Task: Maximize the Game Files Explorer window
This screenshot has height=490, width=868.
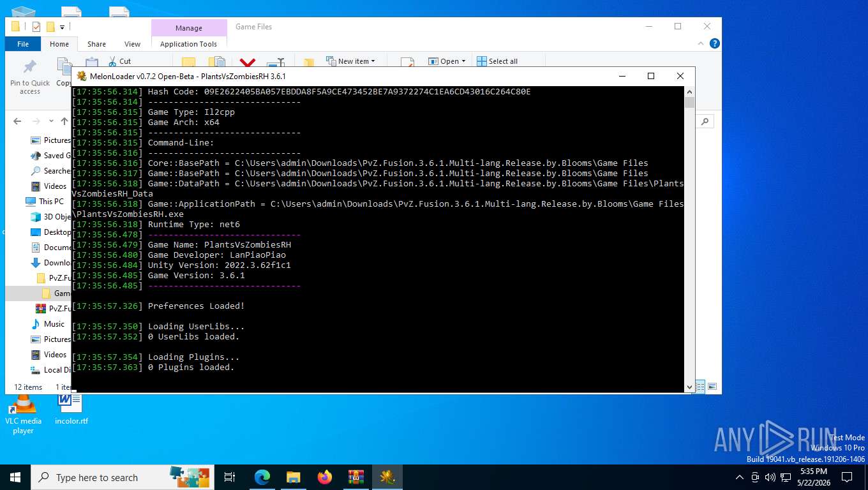Action: [678, 26]
